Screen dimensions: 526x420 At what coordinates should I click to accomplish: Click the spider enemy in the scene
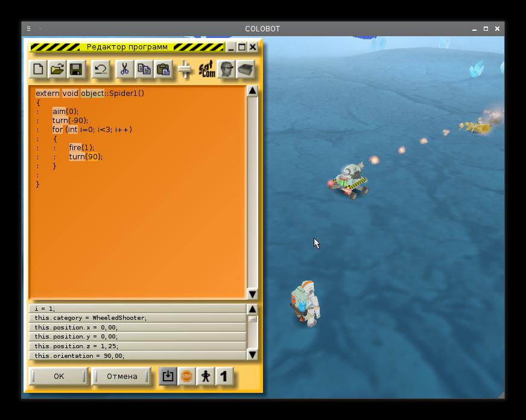[475, 127]
